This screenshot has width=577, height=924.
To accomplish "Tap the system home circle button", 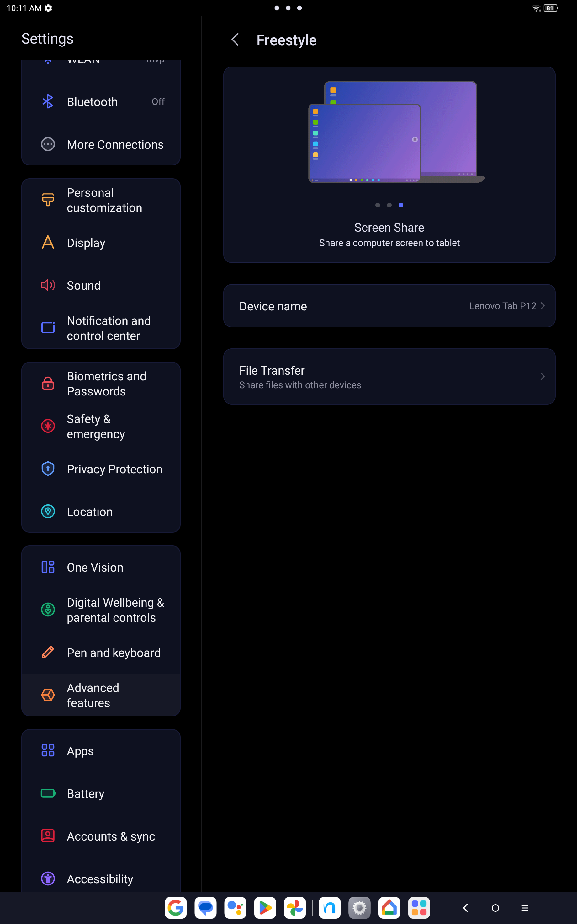I will point(495,908).
